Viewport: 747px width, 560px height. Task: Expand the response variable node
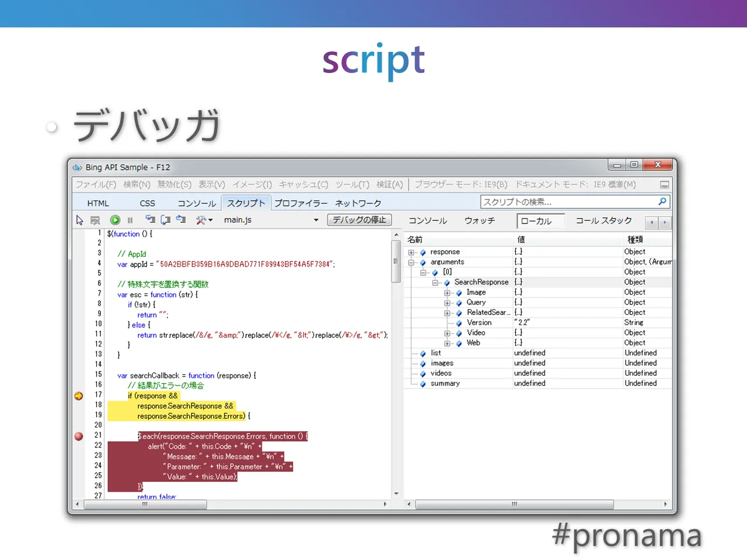click(411, 253)
